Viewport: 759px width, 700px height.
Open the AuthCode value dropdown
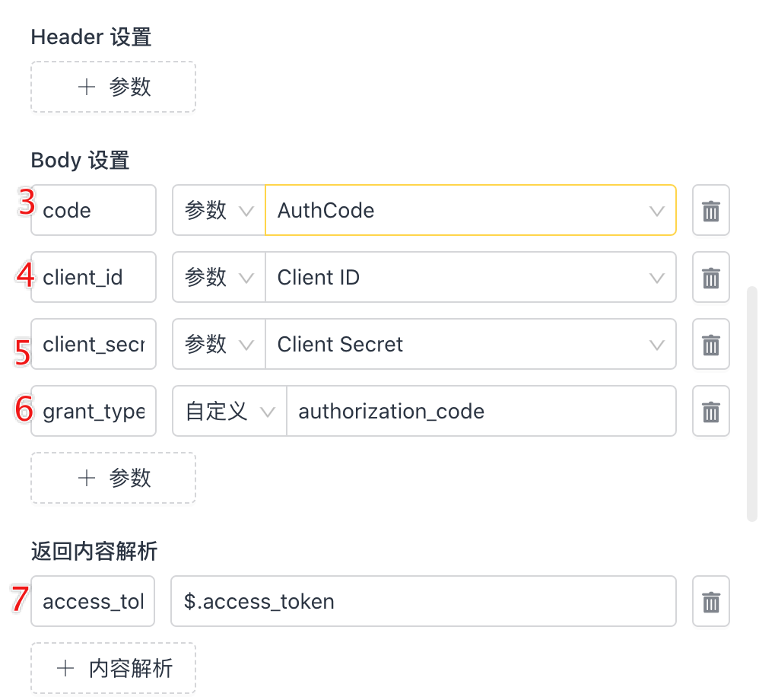tap(471, 210)
